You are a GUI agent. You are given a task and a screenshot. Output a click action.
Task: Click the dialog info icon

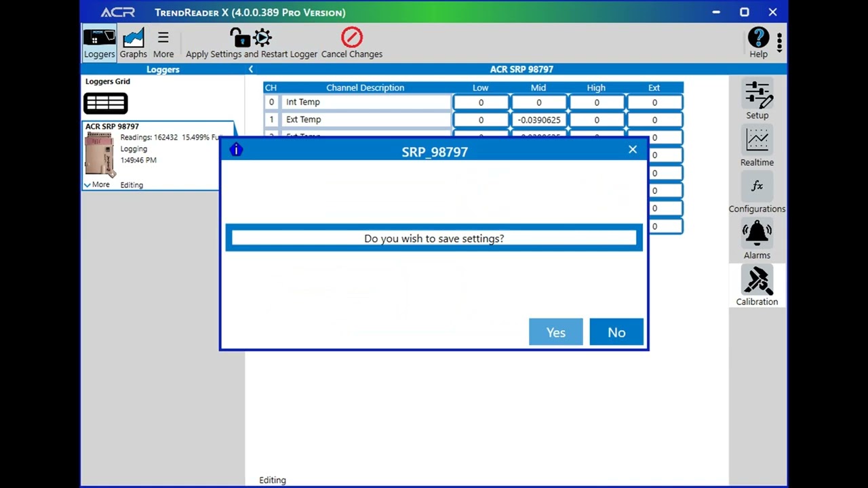click(235, 150)
